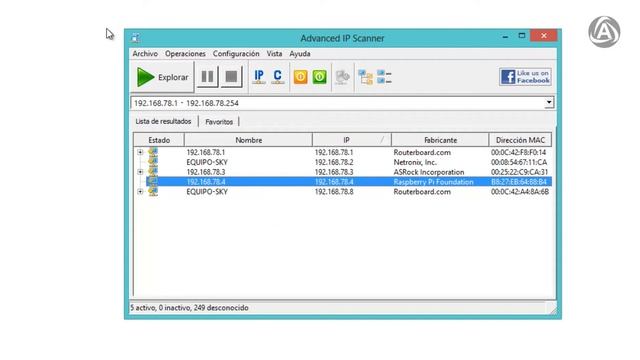This screenshot has height=360, width=640.
Task: Click the IP cell 192.168.78.8
Action: [334, 192]
